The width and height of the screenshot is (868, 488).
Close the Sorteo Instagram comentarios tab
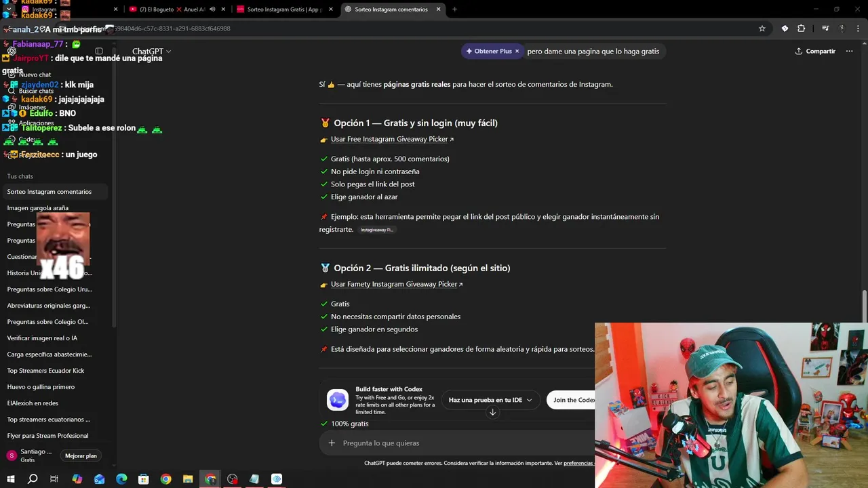coord(438,9)
